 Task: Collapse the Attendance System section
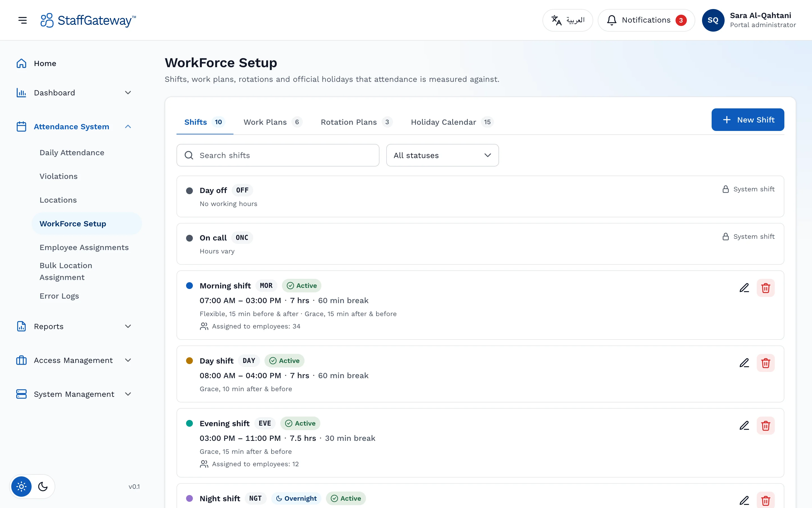coord(74,127)
